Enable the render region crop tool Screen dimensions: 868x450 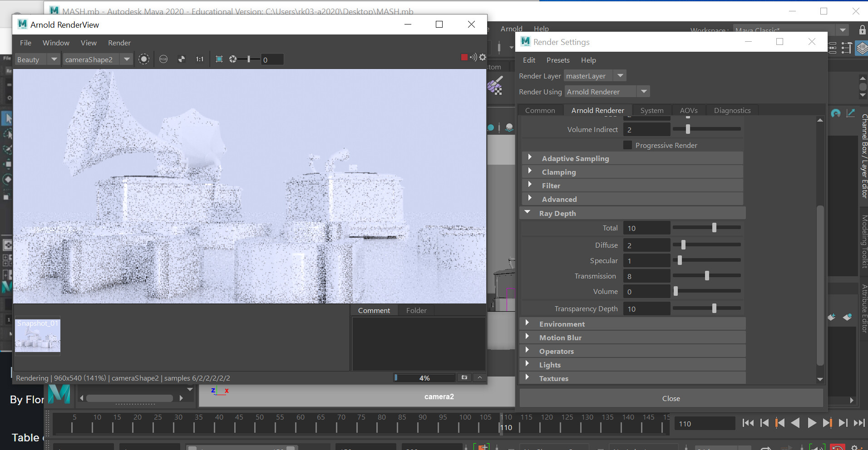220,59
